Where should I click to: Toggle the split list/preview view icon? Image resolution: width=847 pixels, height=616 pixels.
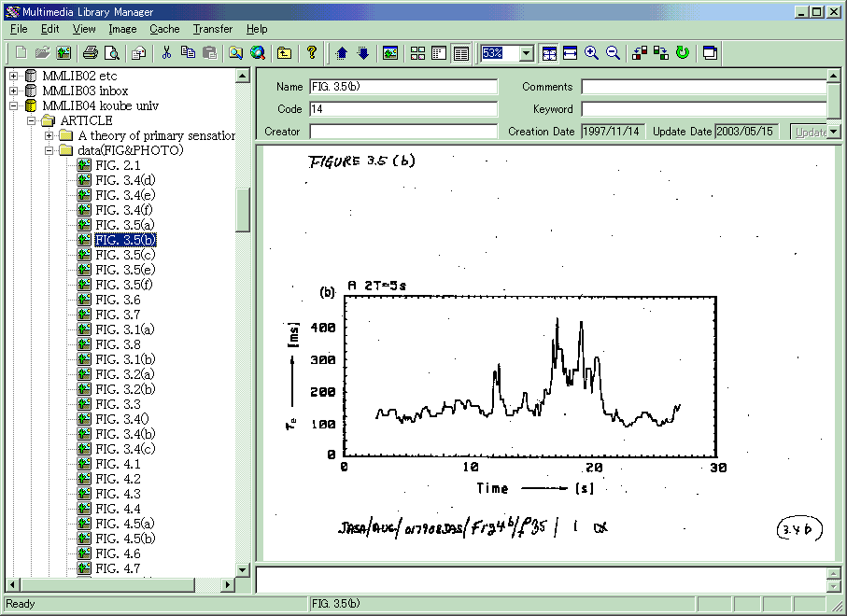(x=439, y=52)
